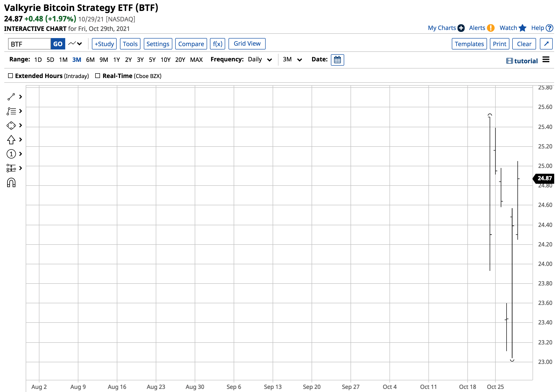Expand the shapes tool submenu arrow
Screen dimensions: 557x392
click(21, 125)
